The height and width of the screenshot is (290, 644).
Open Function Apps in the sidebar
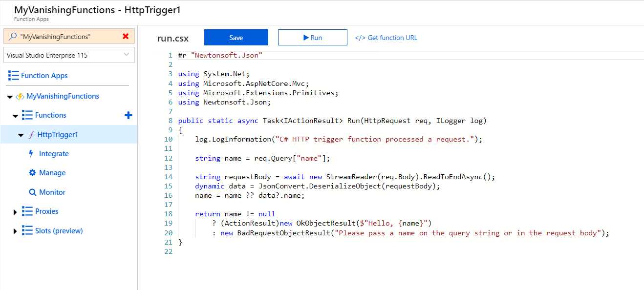(x=44, y=76)
